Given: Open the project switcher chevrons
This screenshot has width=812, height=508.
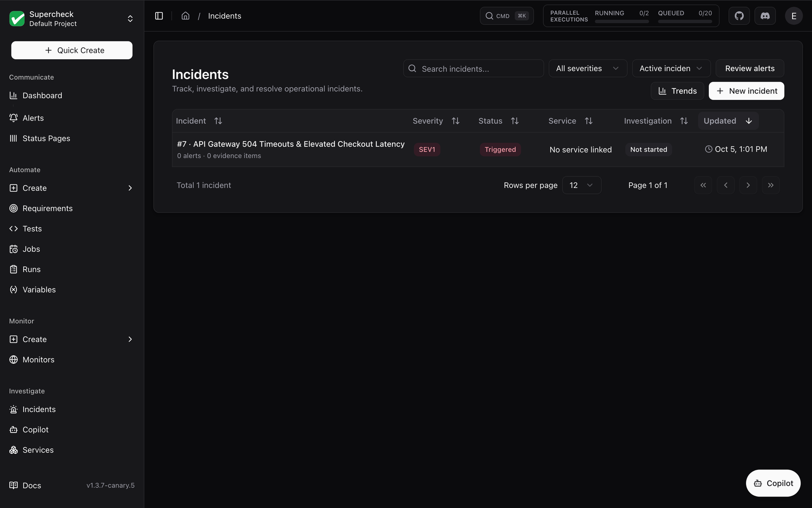Looking at the screenshot, I should [x=130, y=19].
